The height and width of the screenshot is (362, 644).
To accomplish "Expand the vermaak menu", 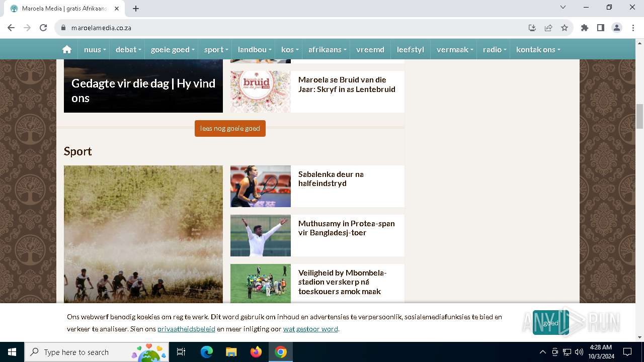I will 455,49.
